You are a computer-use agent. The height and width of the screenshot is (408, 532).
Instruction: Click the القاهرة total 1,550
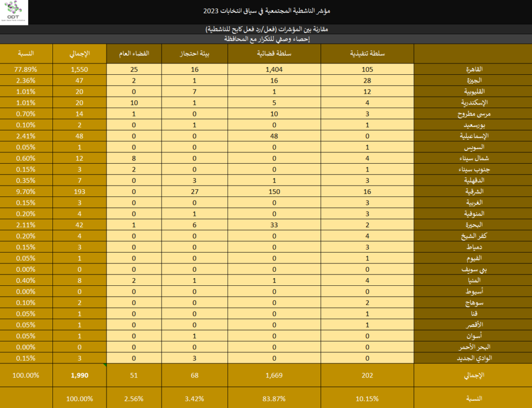(x=79, y=69)
